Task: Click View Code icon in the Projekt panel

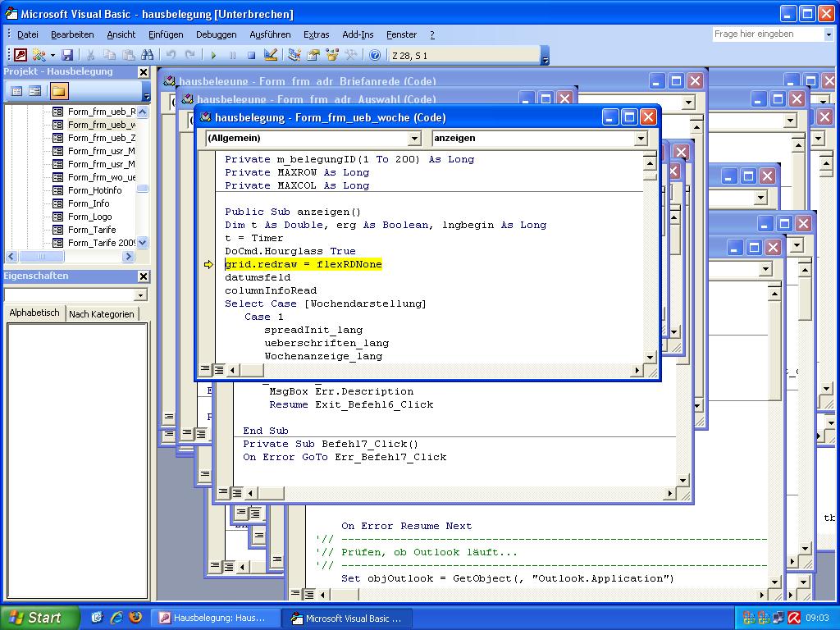Action: [16, 91]
